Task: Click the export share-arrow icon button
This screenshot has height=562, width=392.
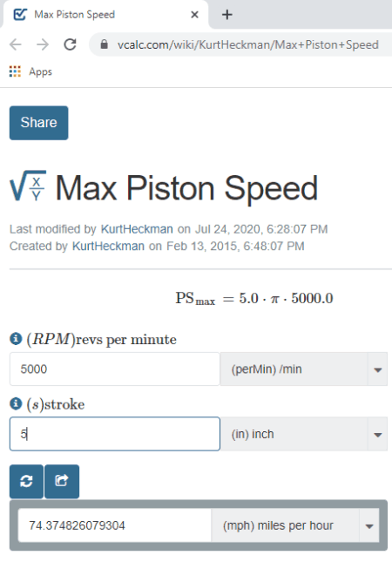Action: pos(62,481)
